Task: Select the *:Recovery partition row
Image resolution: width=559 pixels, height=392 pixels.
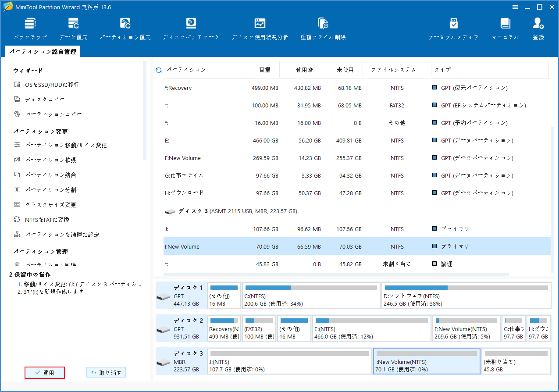Action: click(357, 88)
